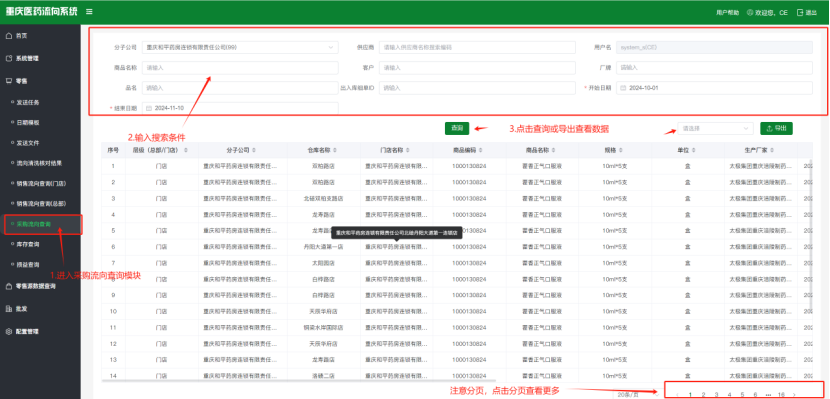Focus the 商品名称 input field
The image size is (830, 399).
pyautogui.click(x=240, y=68)
